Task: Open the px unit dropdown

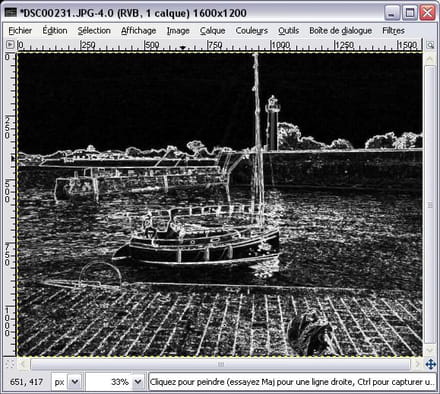Action: [x=75, y=381]
